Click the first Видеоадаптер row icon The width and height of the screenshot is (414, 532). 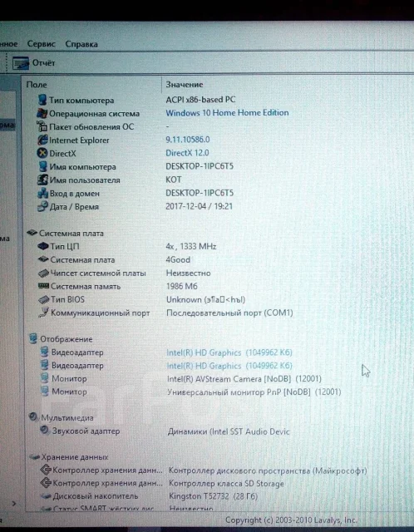[x=44, y=352]
